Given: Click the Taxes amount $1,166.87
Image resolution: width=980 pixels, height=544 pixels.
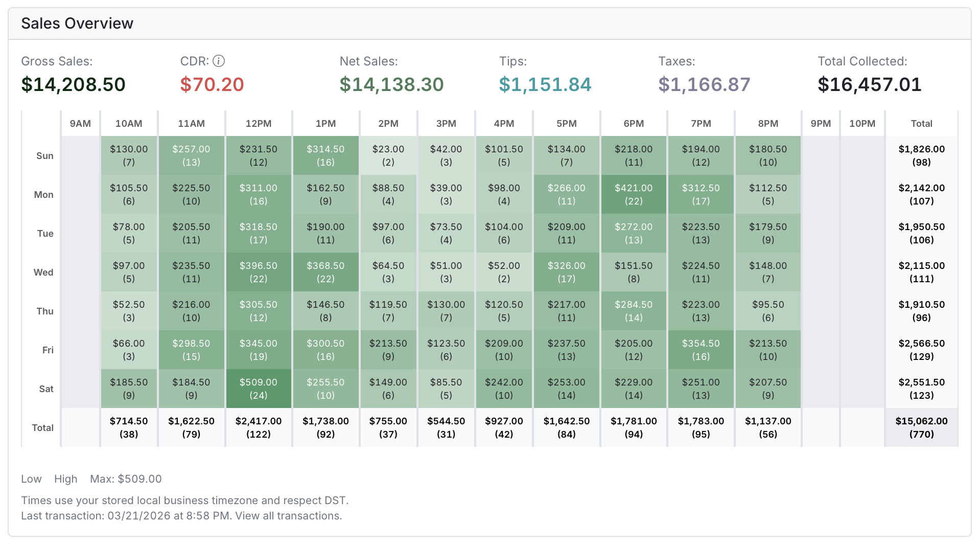Looking at the screenshot, I should pyautogui.click(x=704, y=84).
